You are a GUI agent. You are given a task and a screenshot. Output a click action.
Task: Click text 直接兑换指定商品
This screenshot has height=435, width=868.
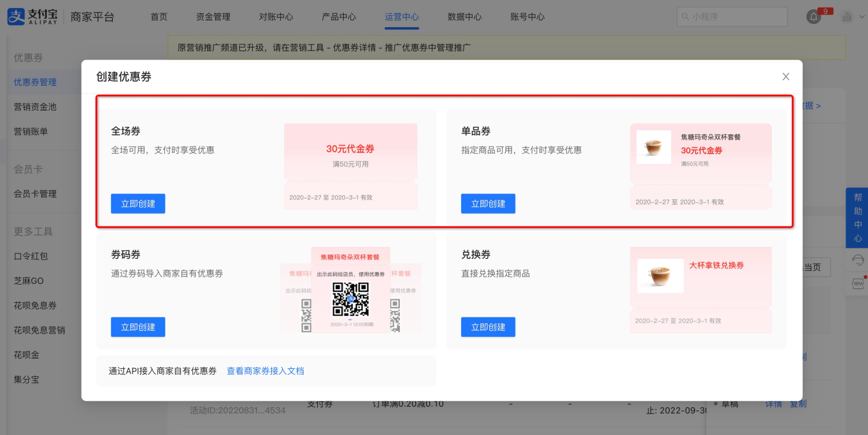pyautogui.click(x=495, y=273)
